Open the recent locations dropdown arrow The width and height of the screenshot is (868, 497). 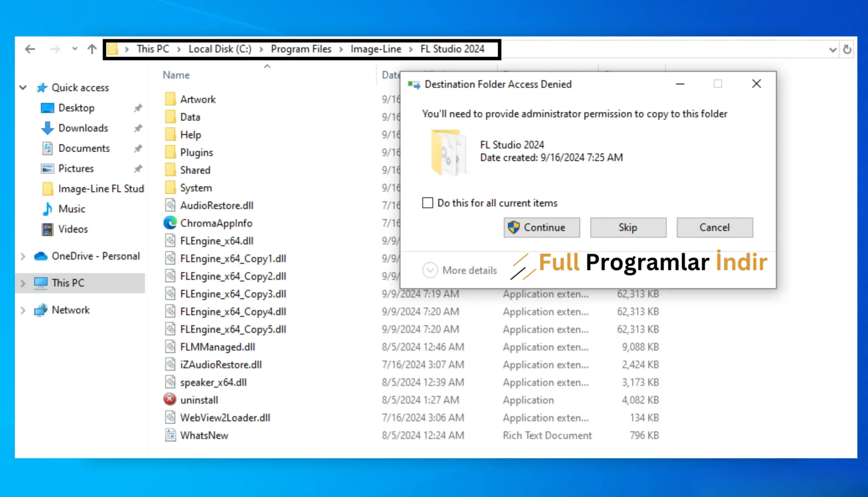pyautogui.click(x=75, y=49)
